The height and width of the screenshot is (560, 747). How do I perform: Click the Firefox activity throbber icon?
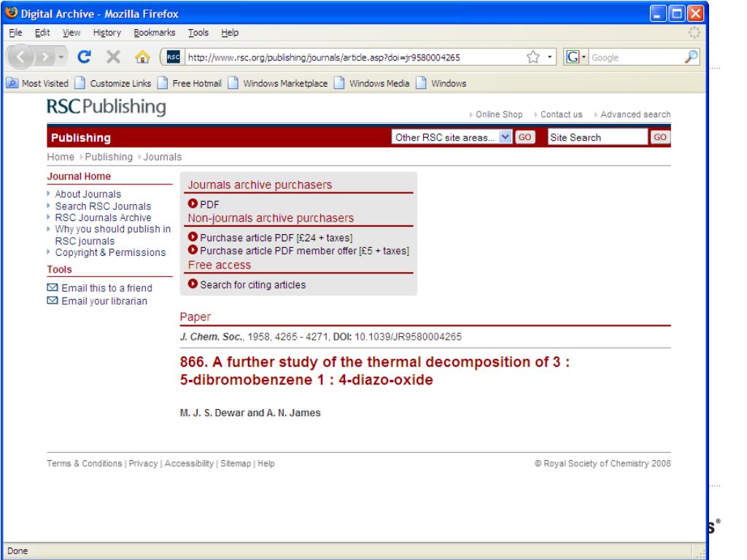click(694, 32)
